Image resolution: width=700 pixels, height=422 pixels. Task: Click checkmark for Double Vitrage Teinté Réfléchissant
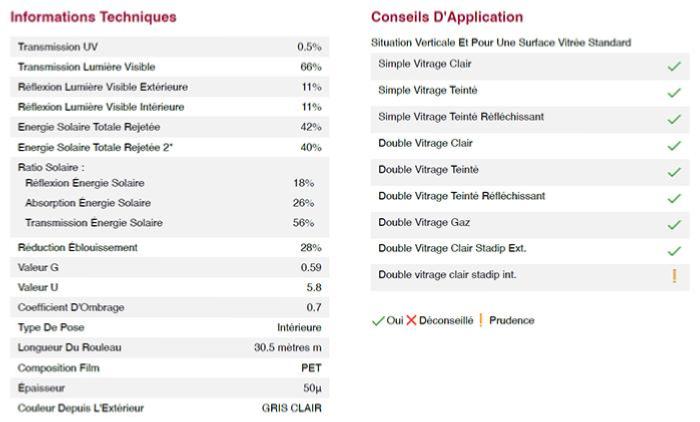(674, 199)
